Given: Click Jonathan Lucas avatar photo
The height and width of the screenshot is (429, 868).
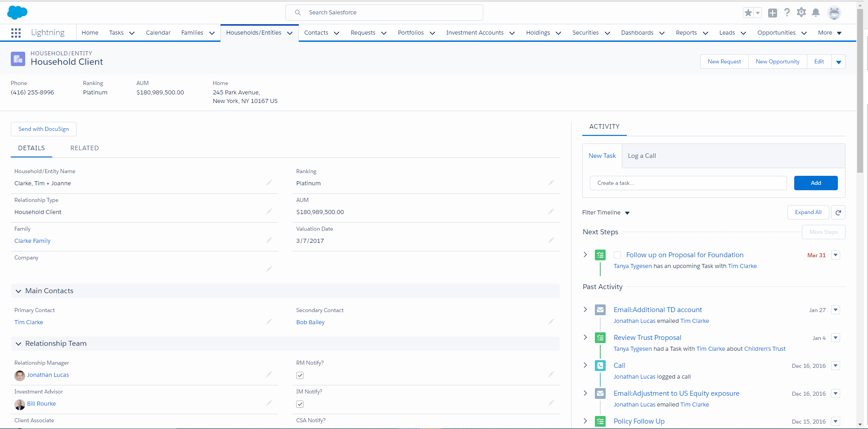Looking at the screenshot, I should click(x=20, y=375).
